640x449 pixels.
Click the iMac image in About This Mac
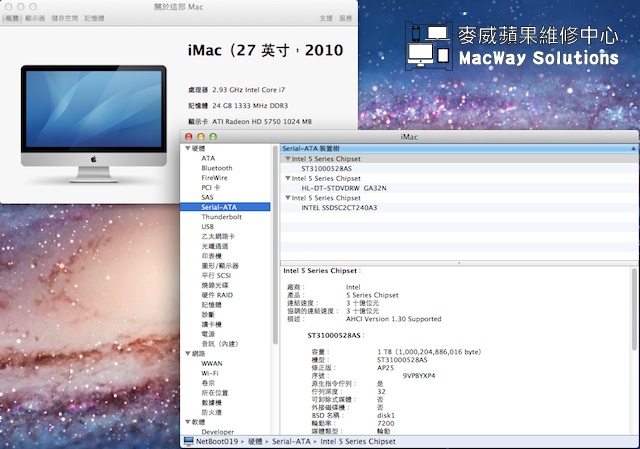click(94, 124)
